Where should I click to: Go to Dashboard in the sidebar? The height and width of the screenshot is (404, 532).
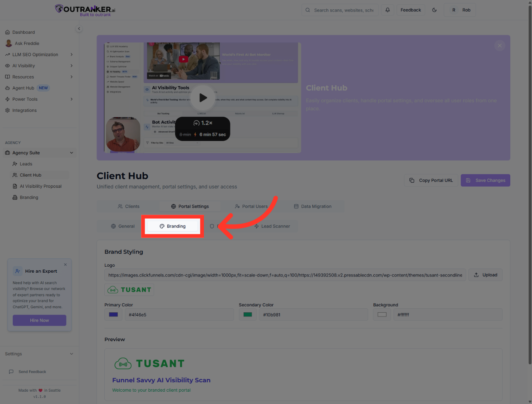(24, 32)
